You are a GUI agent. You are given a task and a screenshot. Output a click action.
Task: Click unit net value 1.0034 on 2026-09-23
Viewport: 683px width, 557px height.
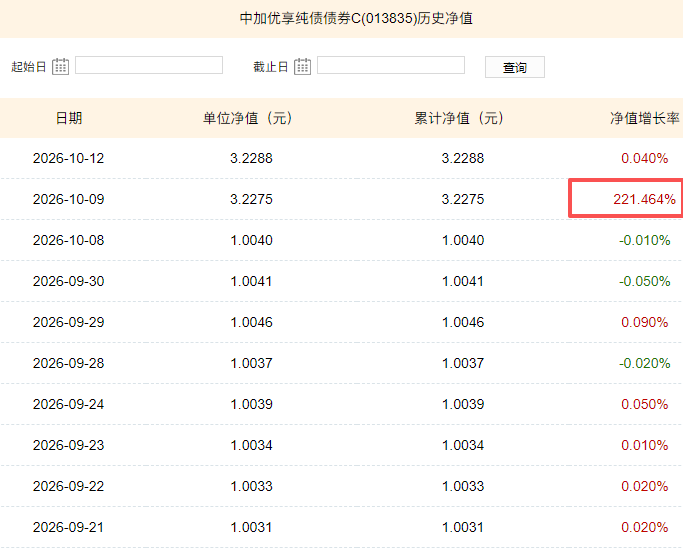click(x=251, y=445)
